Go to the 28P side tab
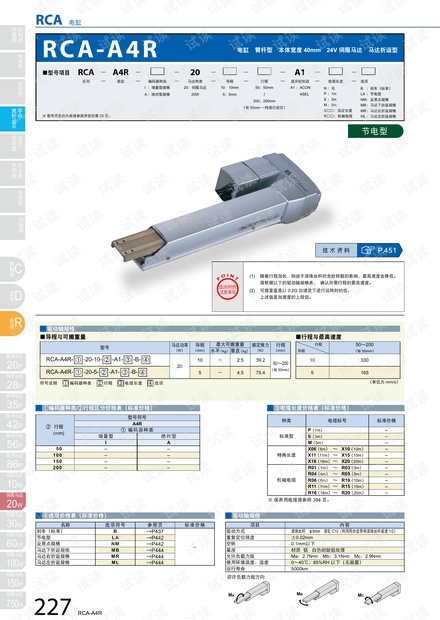Screen dimensions: 440x620 [13, 383]
